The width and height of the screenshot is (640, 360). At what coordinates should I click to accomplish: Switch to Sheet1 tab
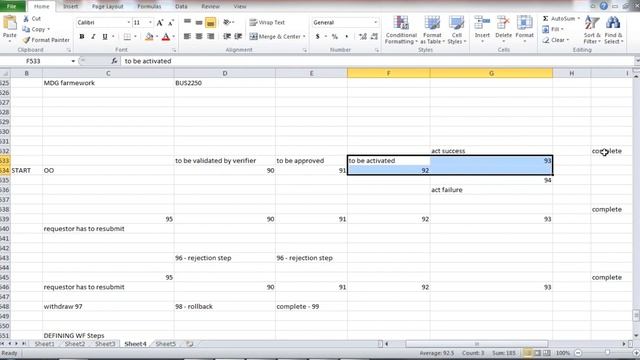[x=44, y=344]
